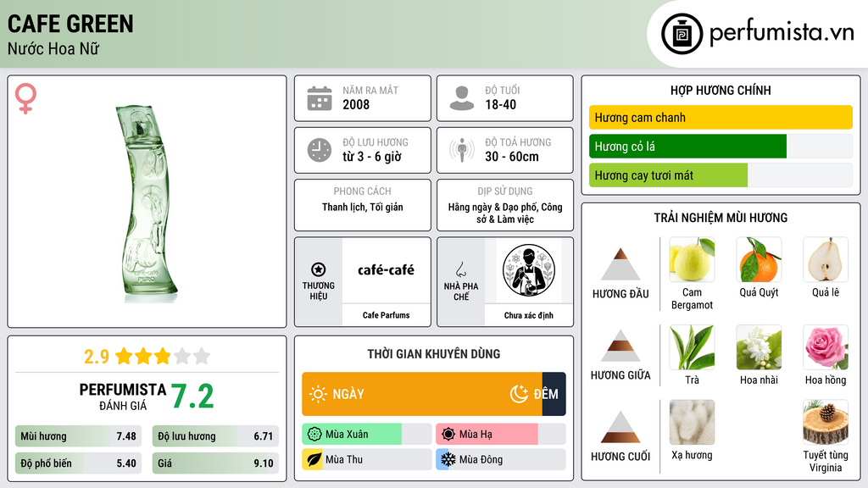The height and width of the screenshot is (488, 868).
Task: Click the Quả lê pear image
Action: tap(826, 259)
